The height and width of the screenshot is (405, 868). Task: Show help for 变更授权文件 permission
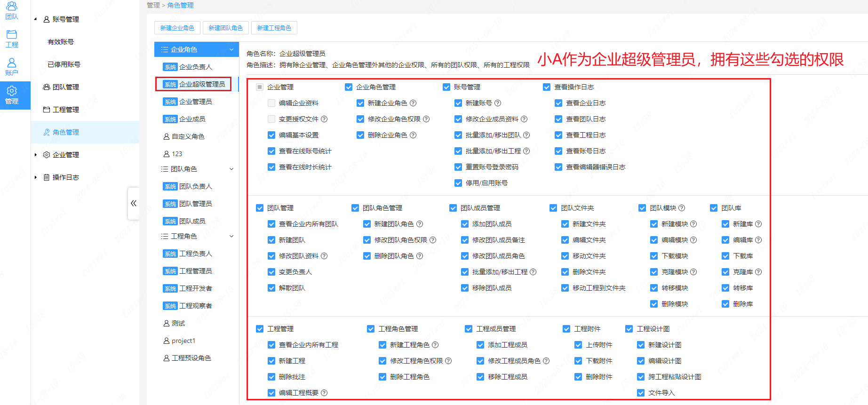coord(324,119)
